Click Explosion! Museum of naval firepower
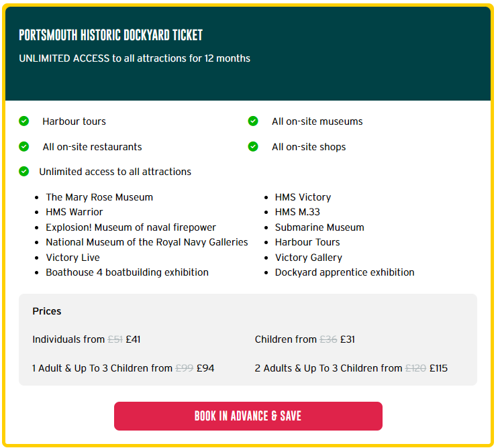This screenshot has height=448, width=498. (x=131, y=227)
